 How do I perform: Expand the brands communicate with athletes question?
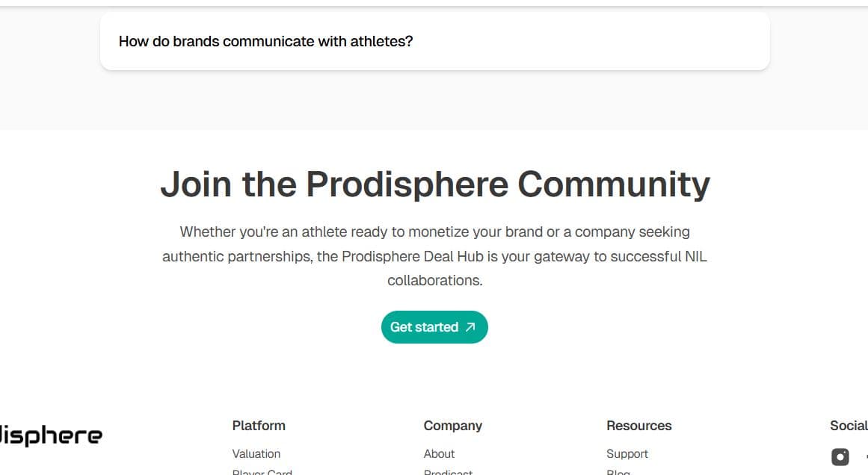(265, 41)
